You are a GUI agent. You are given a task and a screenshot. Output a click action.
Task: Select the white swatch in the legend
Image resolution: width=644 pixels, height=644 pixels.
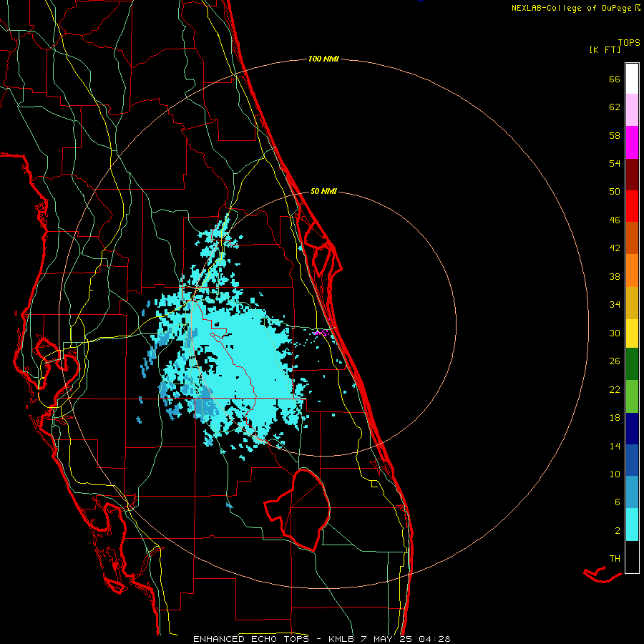pyautogui.click(x=632, y=79)
